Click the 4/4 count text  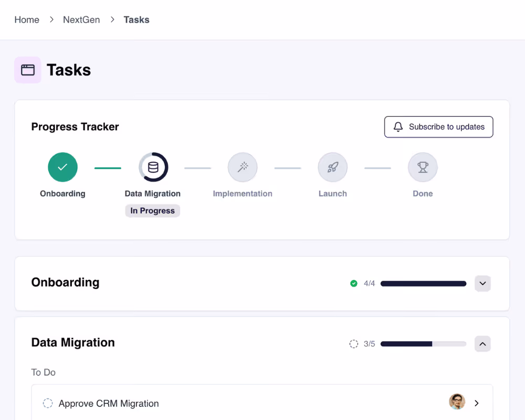(369, 283)
